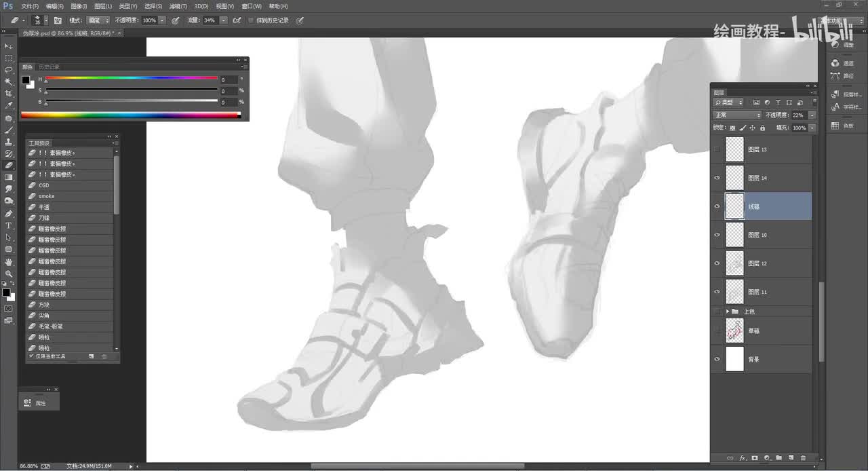Open the 图层(L) menu

tap(103, 6)
